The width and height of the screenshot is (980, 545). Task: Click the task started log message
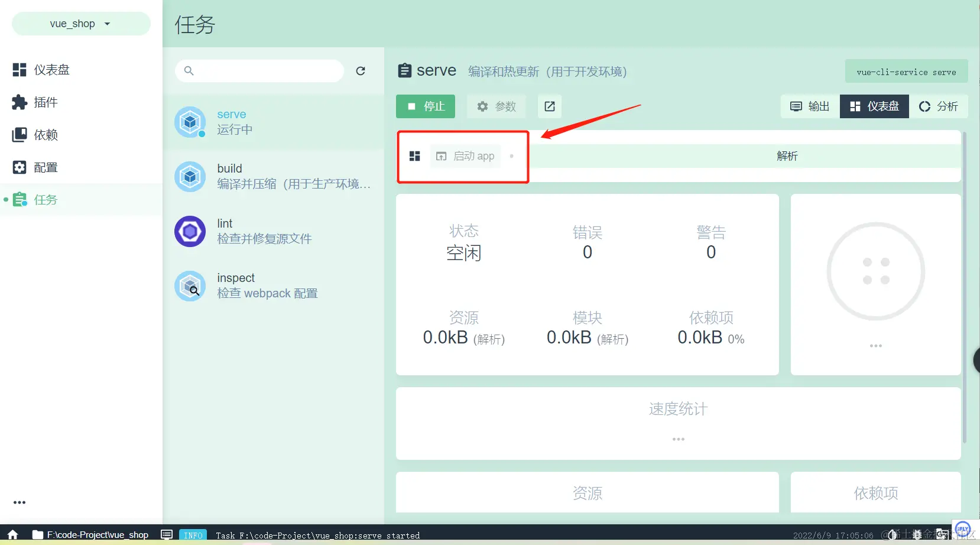318,536
